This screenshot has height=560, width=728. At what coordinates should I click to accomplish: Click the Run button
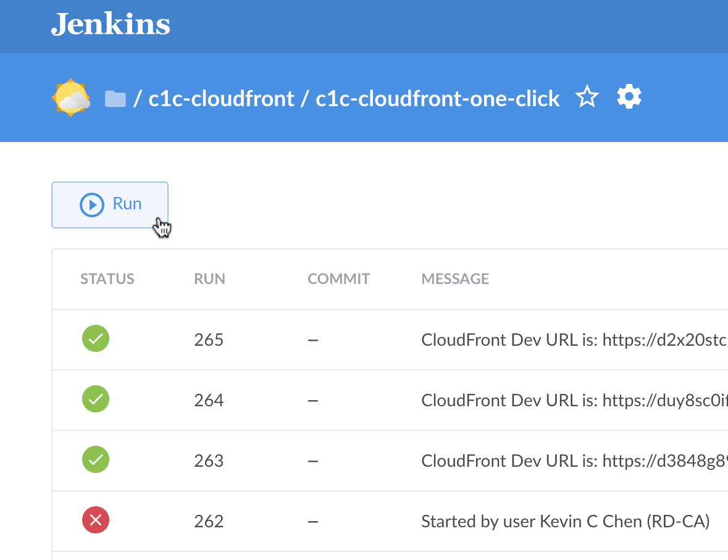click(110, 205)
